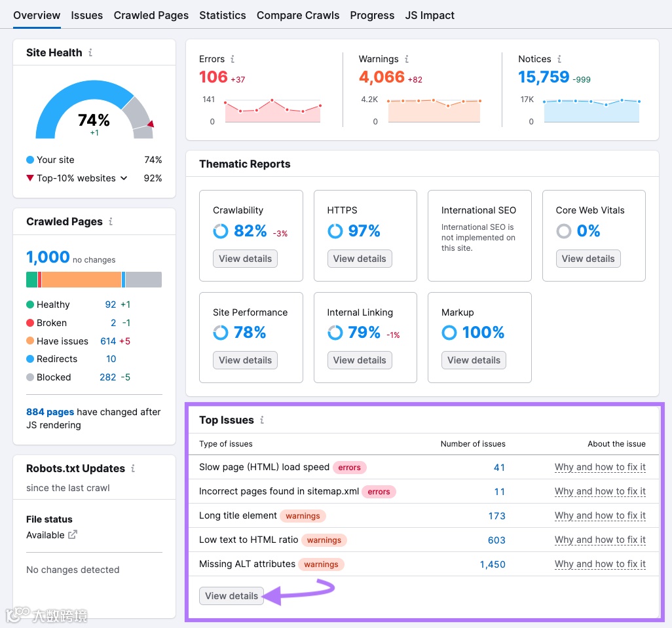Click the Core Web Vitals ring icon
This screenshot has width=672, height=628.
[563, 231]
